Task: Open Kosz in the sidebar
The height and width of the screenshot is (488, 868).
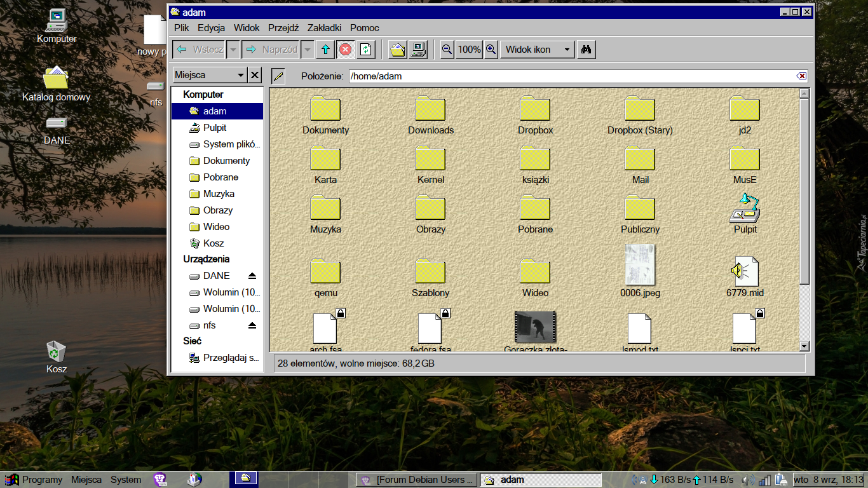Action: click(x=217, y=243)
